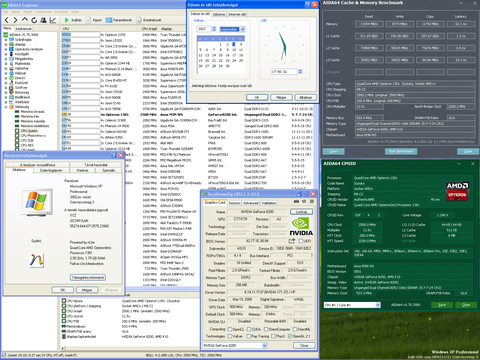Open Riport from the AIDA64 toolbar
The image size is (480, 360).
[94, 20]
